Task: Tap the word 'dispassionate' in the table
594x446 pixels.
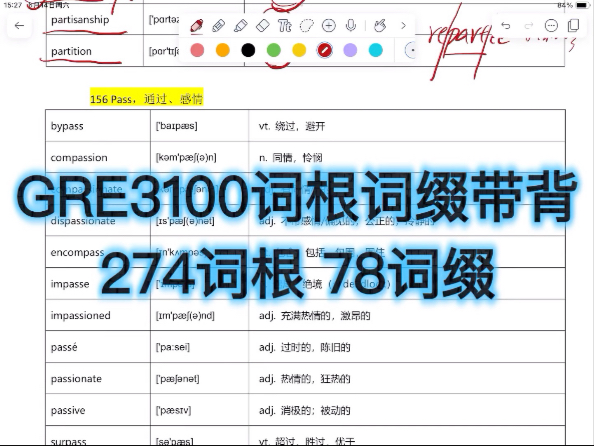Action: (x=83, y=221)
